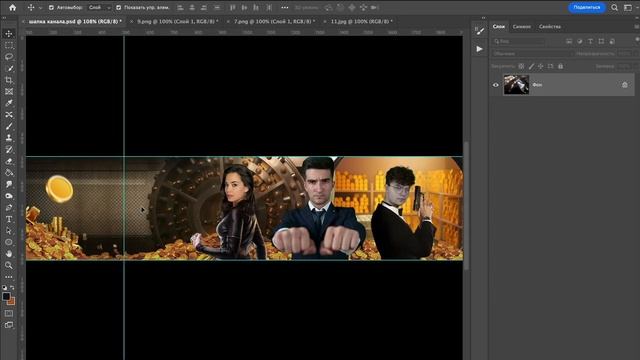Change the screen mode icon

click(x=9, y=325)
